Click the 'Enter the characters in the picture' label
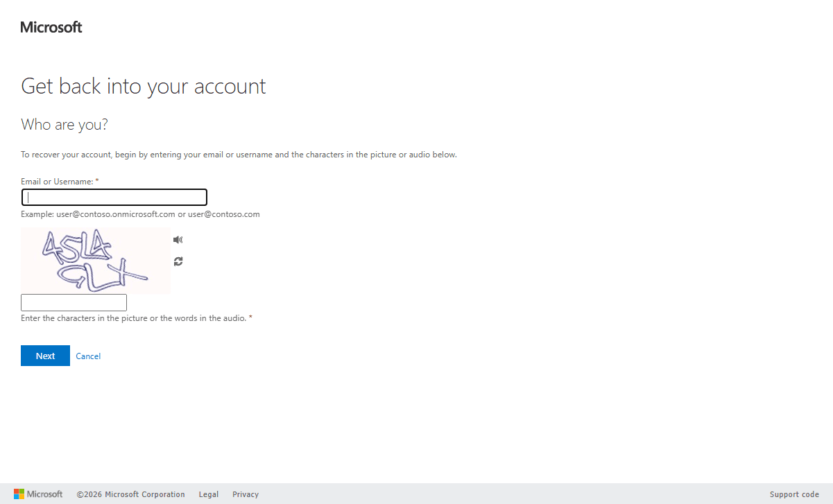The height and width of the screenshot is (504, 833). click(x=137, y=318)
